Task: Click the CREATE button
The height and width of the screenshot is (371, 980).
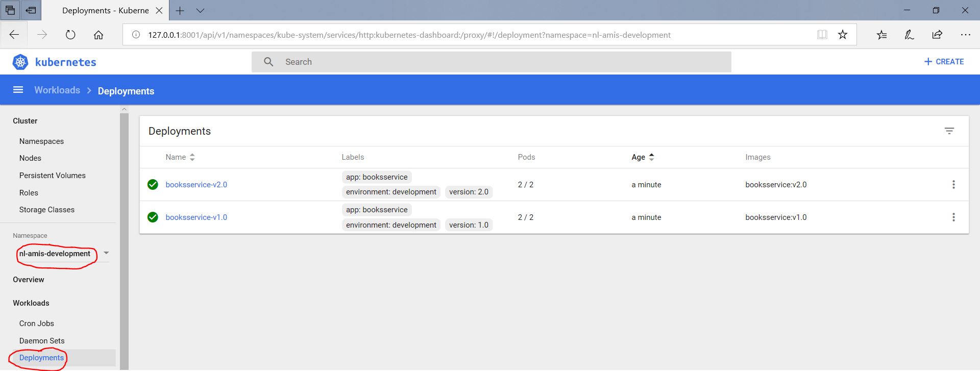Action: [943, 62]
